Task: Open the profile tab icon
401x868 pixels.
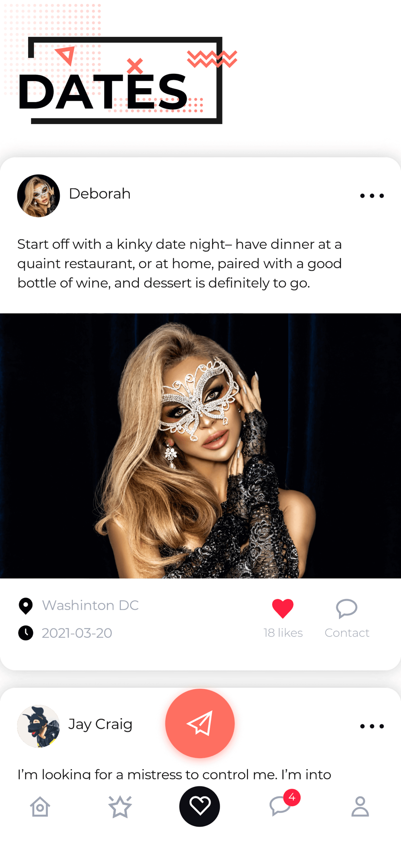Action: (x=360, y=807)
